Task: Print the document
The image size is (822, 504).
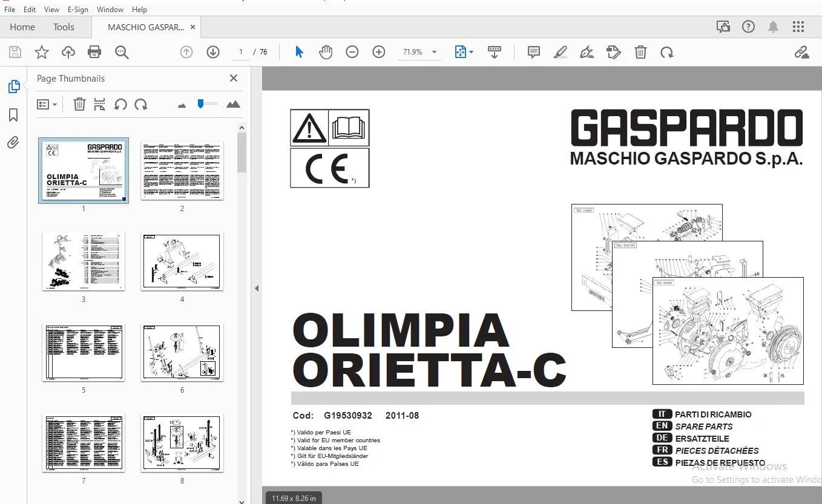Action: pyautogui.click(x=94, y=52)
